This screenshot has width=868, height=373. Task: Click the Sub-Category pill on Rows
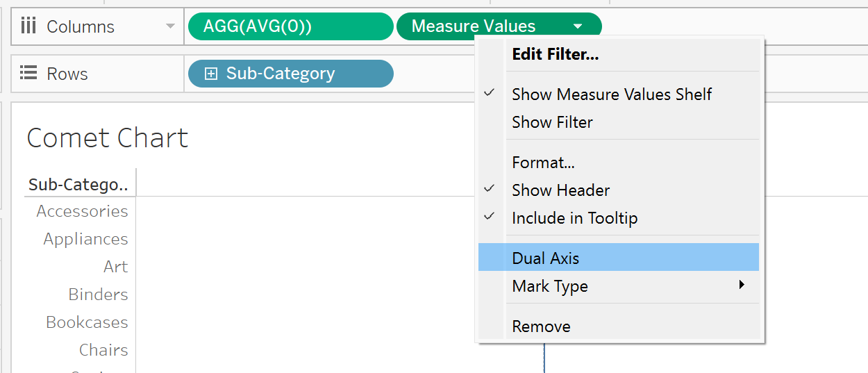point(290,74)
